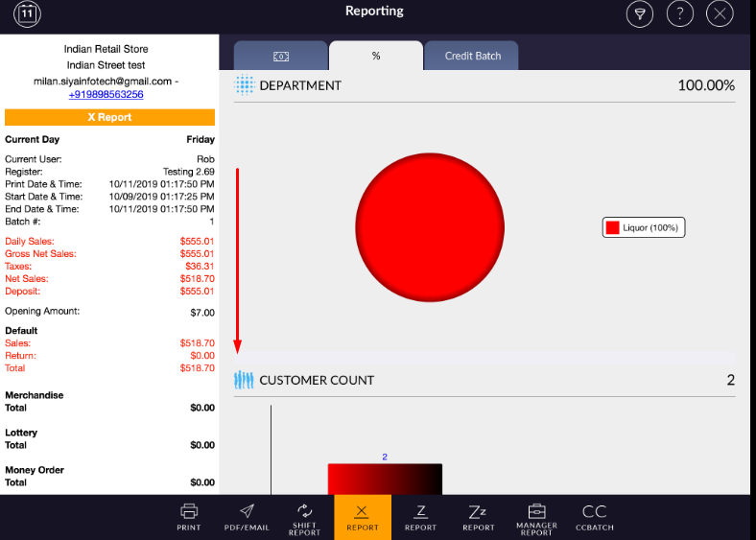Image resolution: width=756 pixels, height=540 pixels.
Task: Select the X Report button
Action: tap(363, 517)
